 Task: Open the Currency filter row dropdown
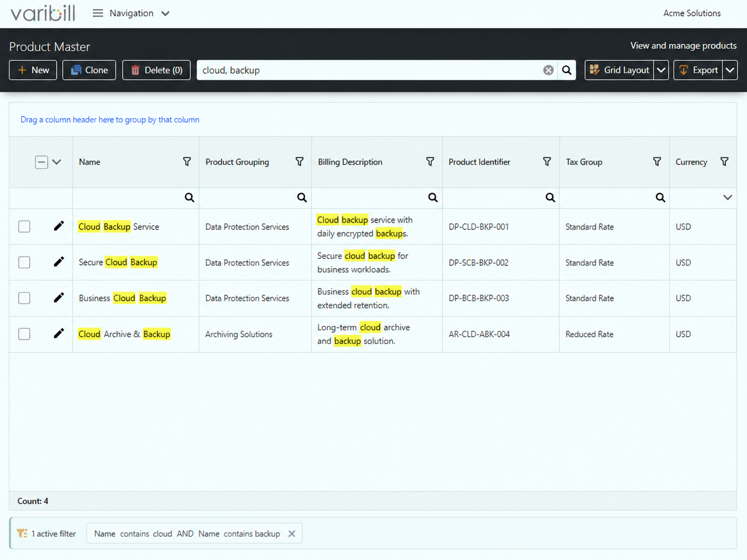727,197
